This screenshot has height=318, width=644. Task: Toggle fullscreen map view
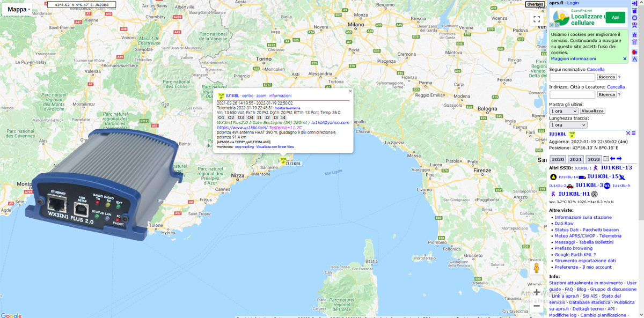pyautogui.click(x=536, y=19)
